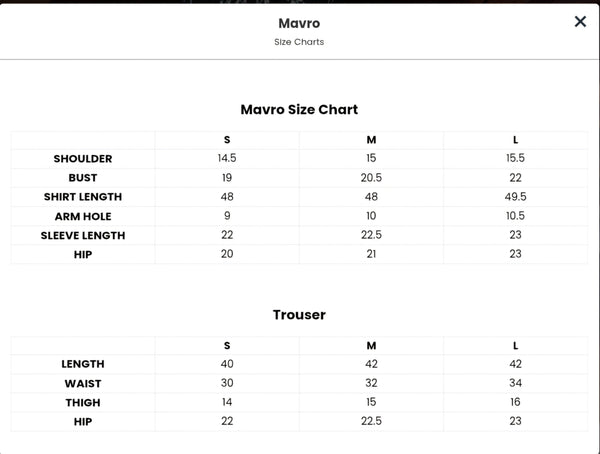Click the M column header in the Trouser table
Image resolution: width=600 pixels, height=454 pixels.
pos(371,346)
